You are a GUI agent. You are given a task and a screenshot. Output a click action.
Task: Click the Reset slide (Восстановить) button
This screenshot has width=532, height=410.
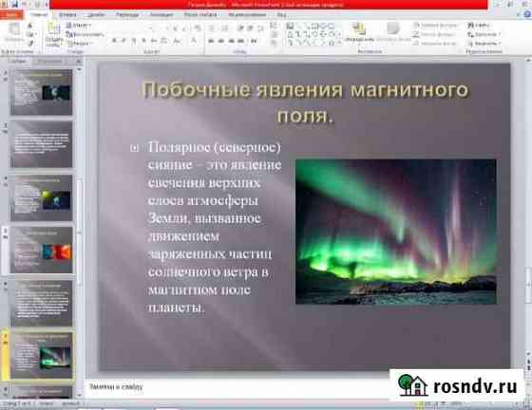click(85, 34)
